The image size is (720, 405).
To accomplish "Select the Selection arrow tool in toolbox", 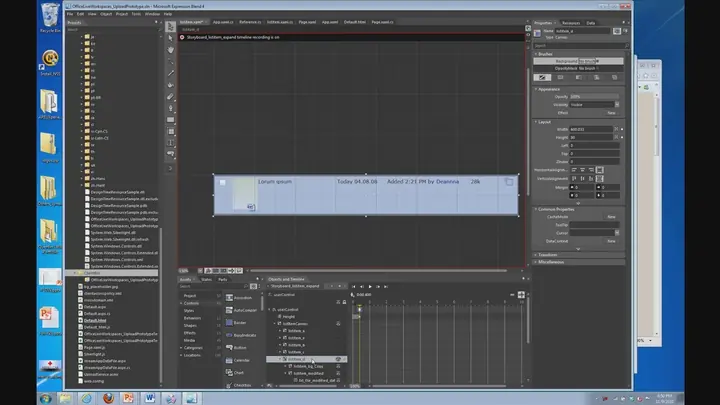I will (170, 27).
